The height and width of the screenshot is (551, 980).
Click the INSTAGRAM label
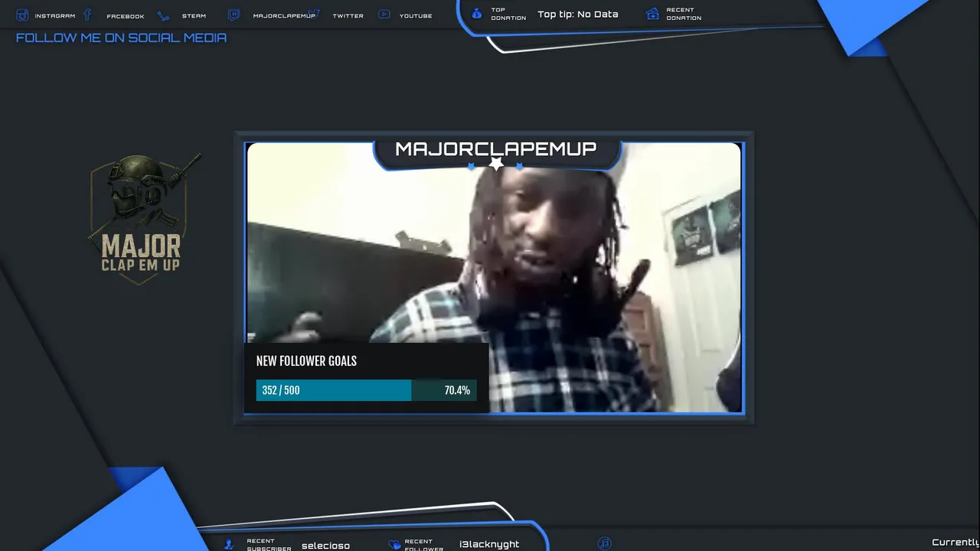[55, 16]
